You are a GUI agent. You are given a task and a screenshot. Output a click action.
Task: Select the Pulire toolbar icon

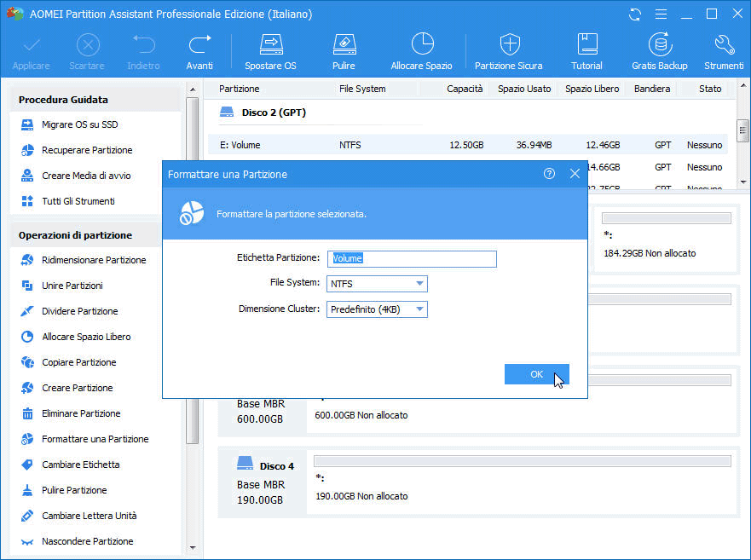click(344, 51)
